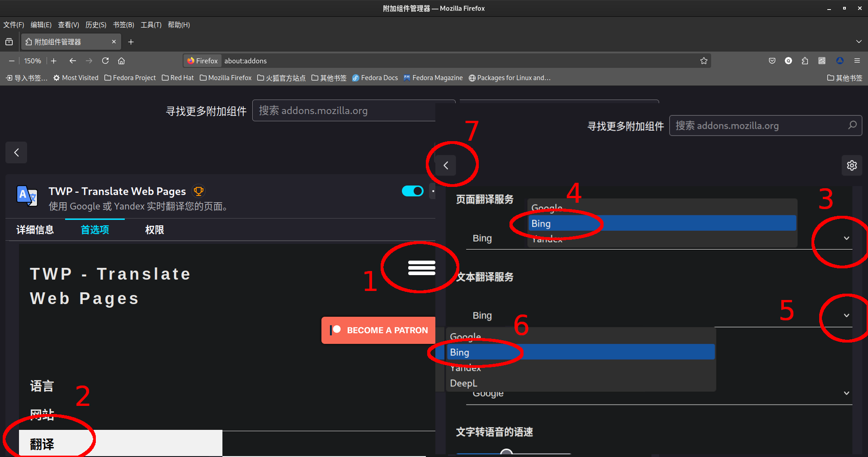Choose DeepL from the text translation list
Screen dimensions: 868x457
click(x=581, y=383)
